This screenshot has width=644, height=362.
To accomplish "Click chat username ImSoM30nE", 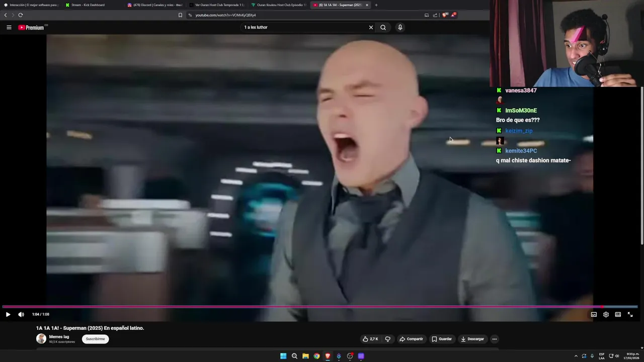I will click(x=521, y=111).
